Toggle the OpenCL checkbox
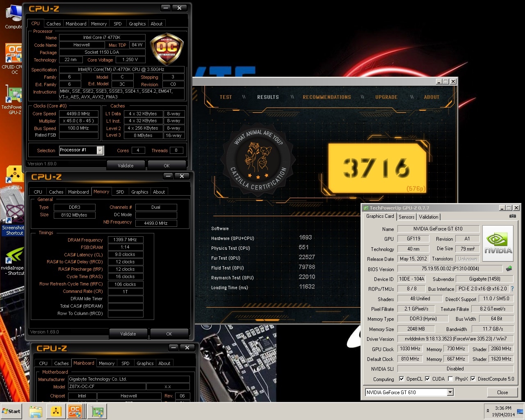This screenshot has height=420, width=525. pos(402,379)
